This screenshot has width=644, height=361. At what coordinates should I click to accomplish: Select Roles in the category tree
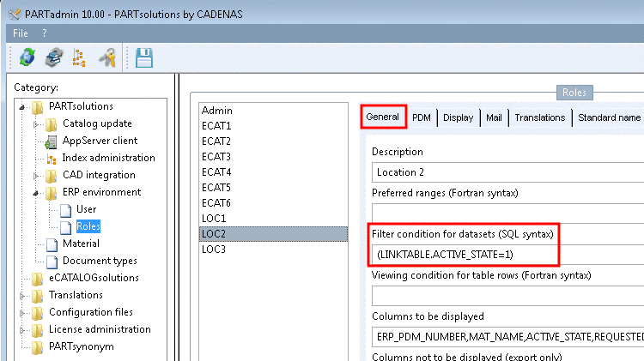[88, 226]
